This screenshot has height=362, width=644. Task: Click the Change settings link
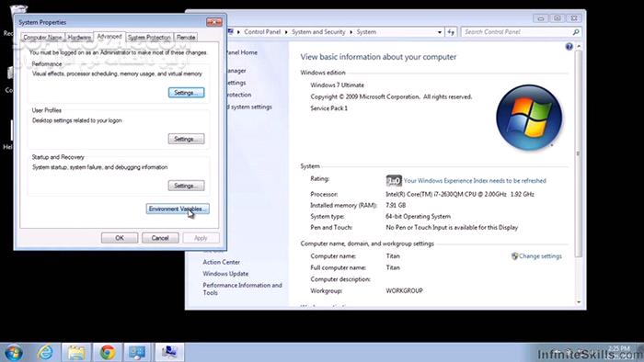pos(540,256)
